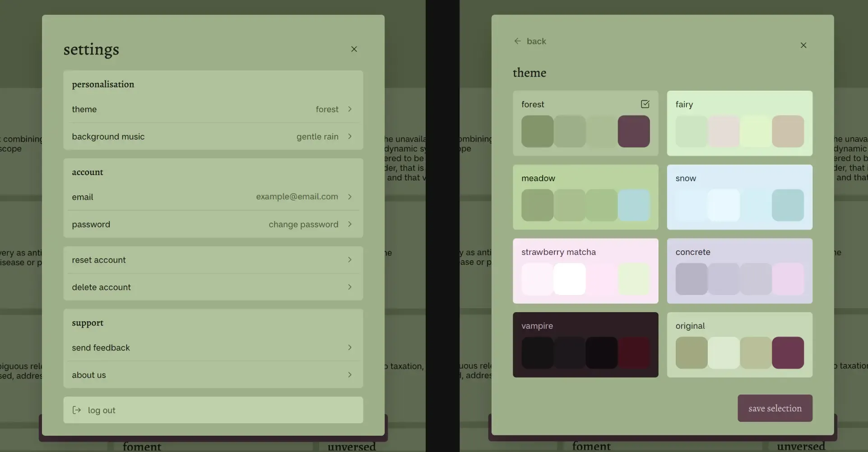Click example@email.com value
This screenshot has width=868, height=452.
click(297, 197)
